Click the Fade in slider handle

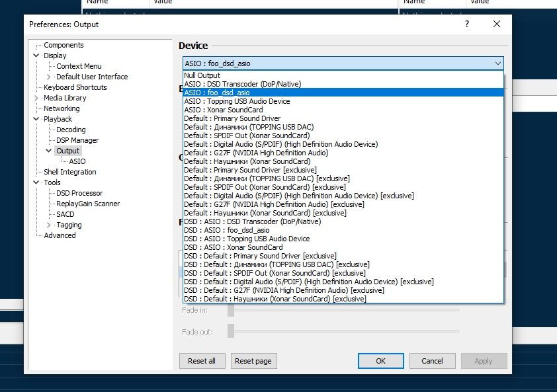coord(231,310)
